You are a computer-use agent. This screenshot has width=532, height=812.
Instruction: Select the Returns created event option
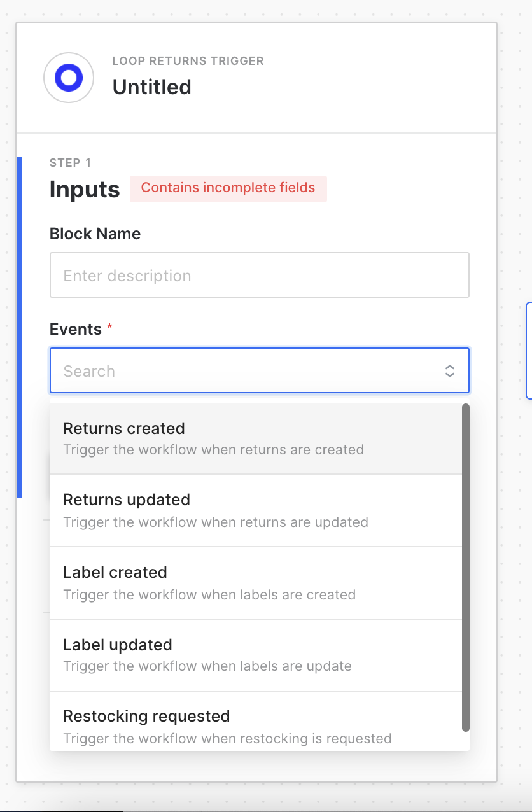(256, 438)
